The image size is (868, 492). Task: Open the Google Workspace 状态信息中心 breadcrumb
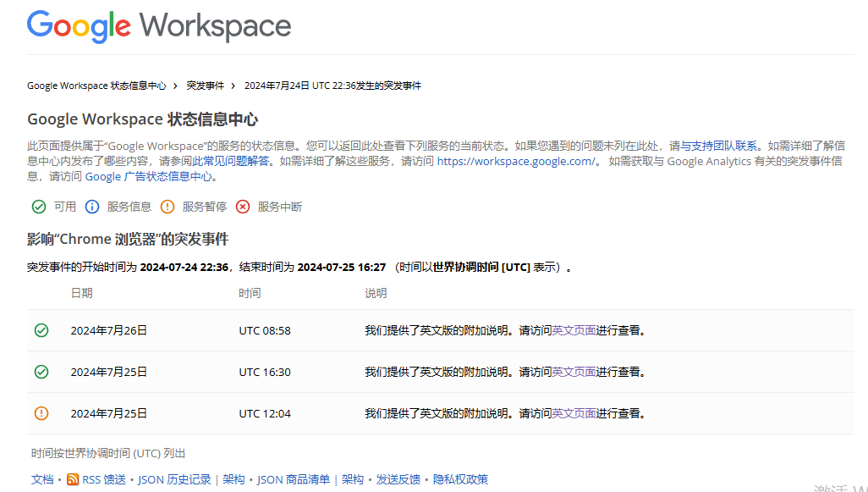tap(96, 86)
